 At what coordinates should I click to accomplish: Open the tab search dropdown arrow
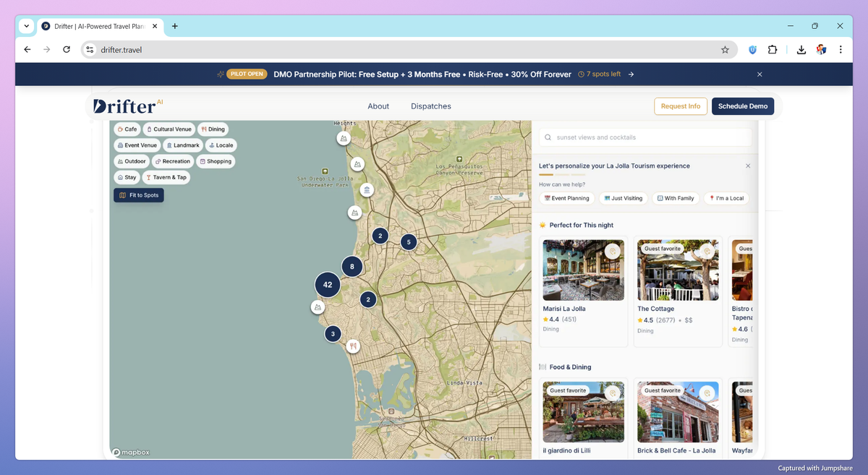pos(27,26)
